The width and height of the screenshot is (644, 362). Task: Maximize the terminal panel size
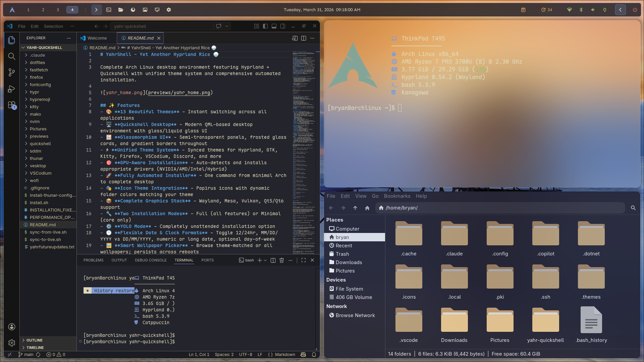tap(304, 260)
